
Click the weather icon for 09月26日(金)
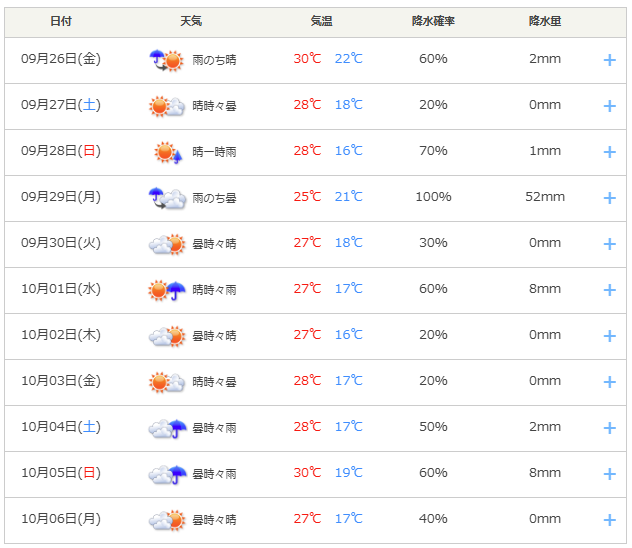(166, 60)
